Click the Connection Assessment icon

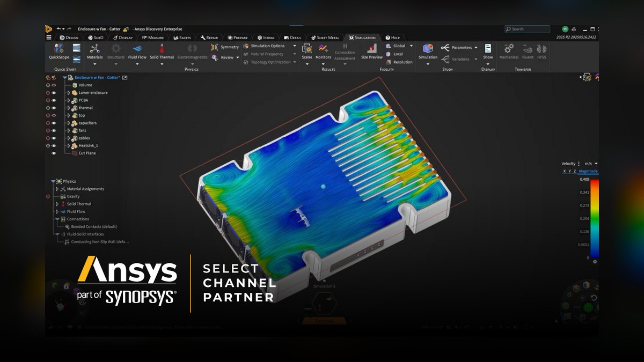tap(345, 47)
